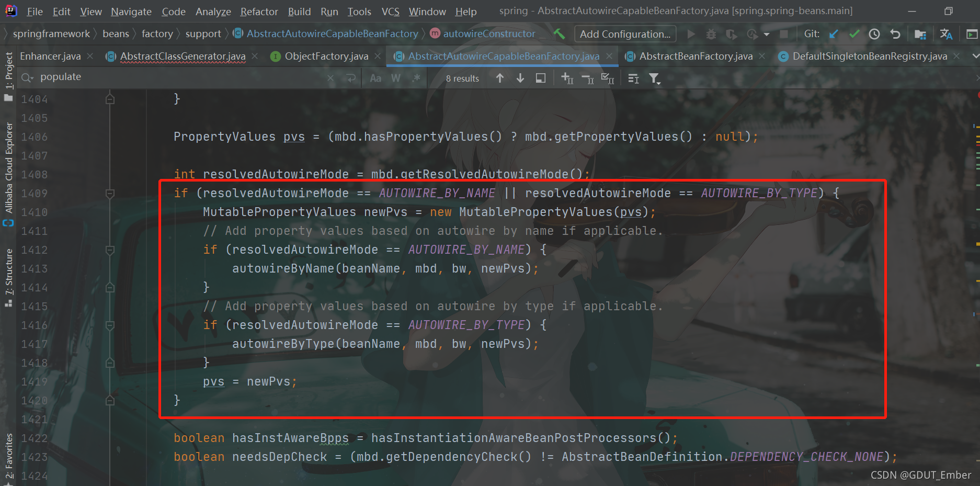980x486 pixels.
Task: Click Select All Occurrences checkmark icon
Action: pyautogui.click(x=608, y=78)
